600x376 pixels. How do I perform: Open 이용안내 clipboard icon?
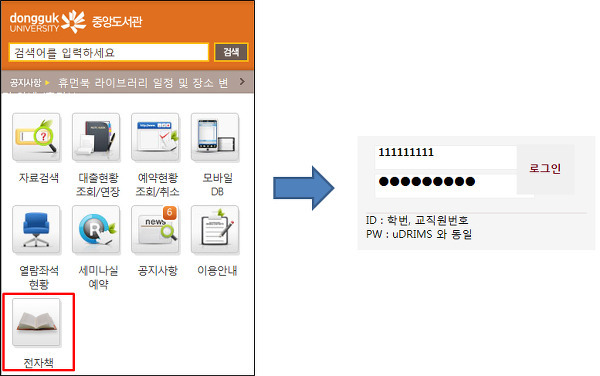(x=215, y=230)
